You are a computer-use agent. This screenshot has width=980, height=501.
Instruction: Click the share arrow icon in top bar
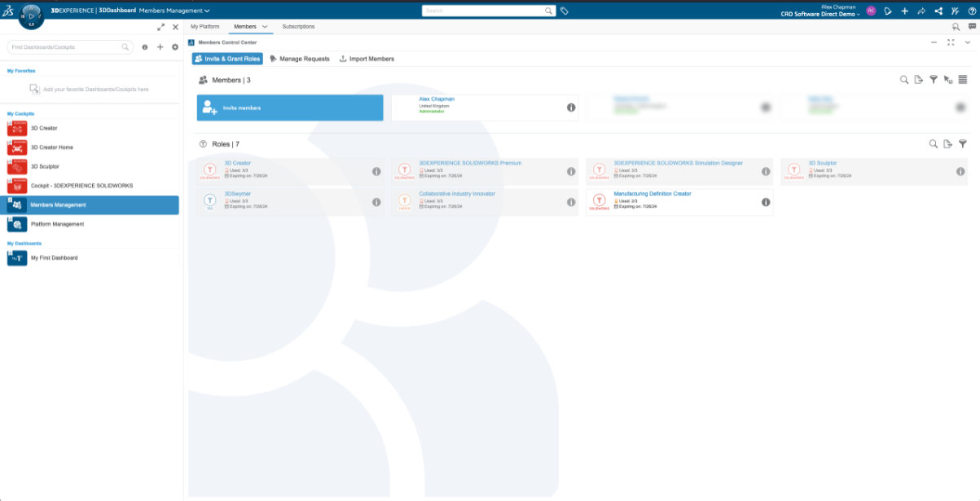click(921, 11)
